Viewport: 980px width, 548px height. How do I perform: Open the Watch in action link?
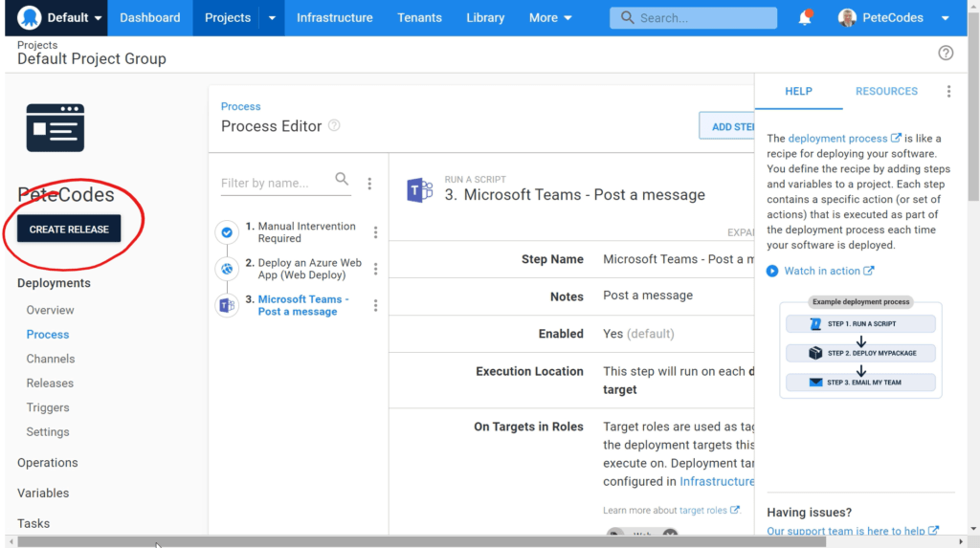tap(829, 271)
